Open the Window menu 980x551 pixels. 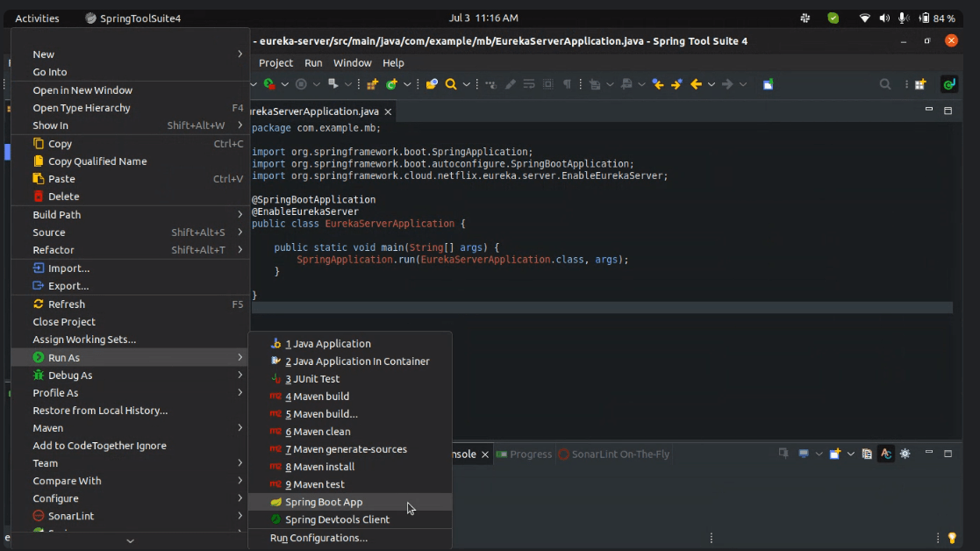(x=352, y=62)
